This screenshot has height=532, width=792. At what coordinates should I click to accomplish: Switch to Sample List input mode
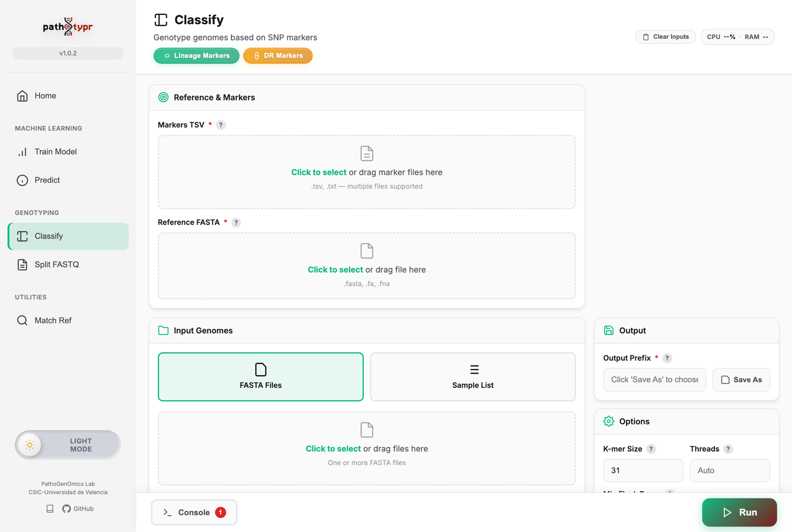click(473, 377)
